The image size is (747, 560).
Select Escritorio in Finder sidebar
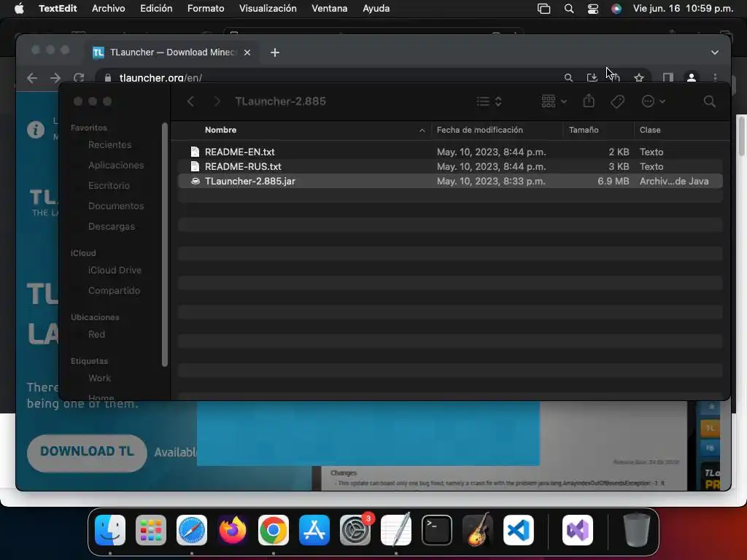point(109,186)
